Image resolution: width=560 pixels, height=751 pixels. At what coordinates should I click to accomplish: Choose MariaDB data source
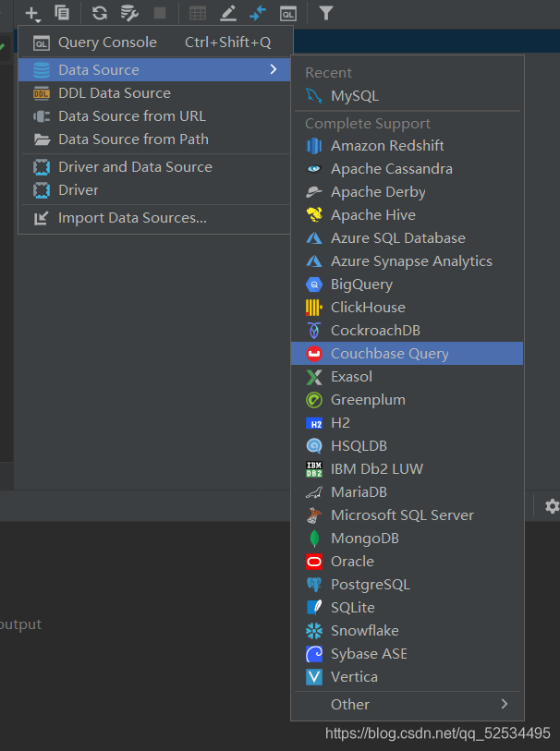[408, 492]
